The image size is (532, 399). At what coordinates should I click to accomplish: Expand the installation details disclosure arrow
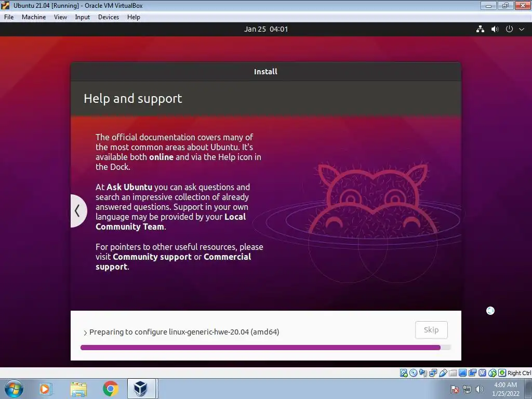85,332
